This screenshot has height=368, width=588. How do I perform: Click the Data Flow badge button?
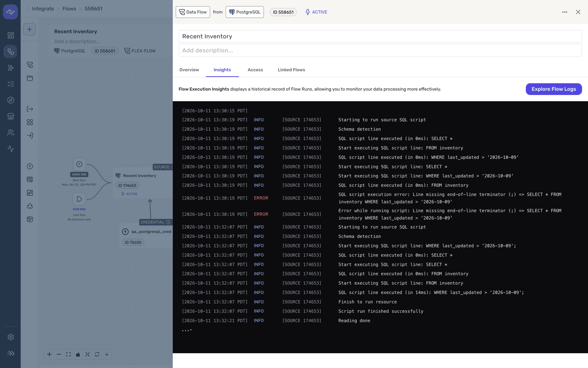tap(193, 12)
